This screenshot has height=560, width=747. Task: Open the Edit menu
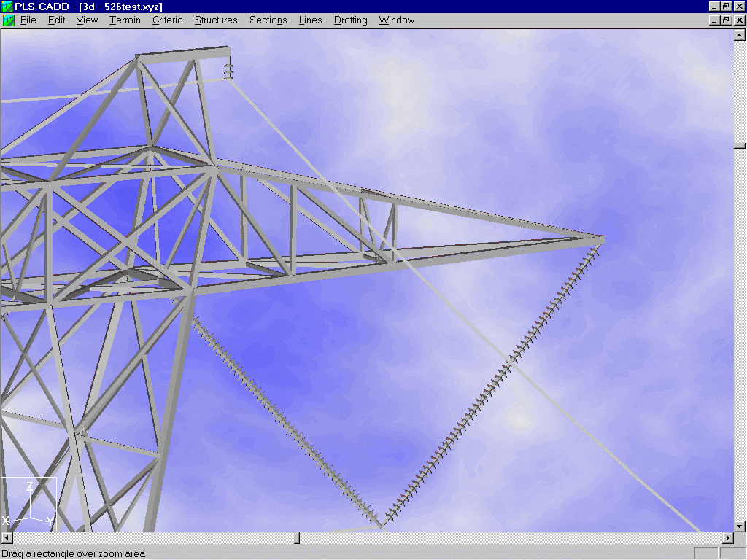tap(56, 20)
